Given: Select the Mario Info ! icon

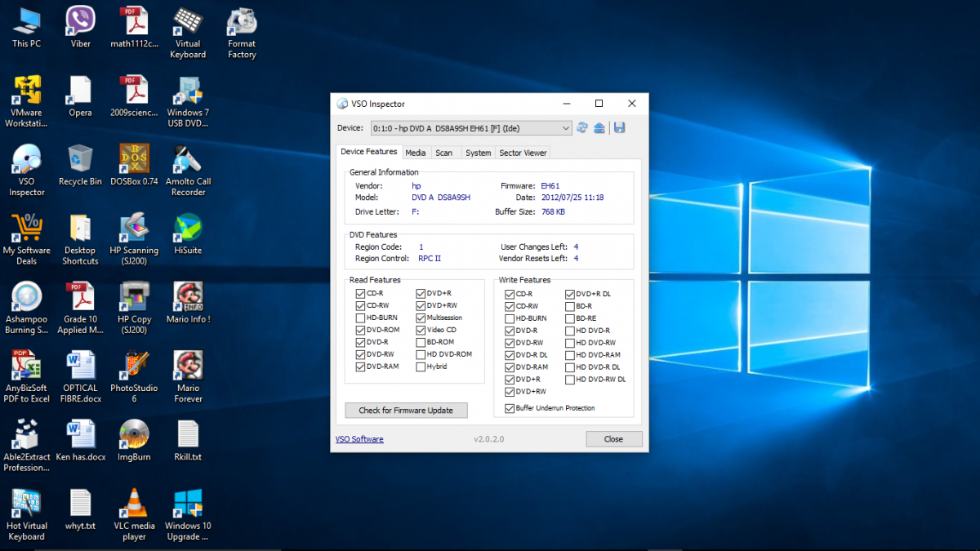Looking at the screenshot, I should 188,303.
